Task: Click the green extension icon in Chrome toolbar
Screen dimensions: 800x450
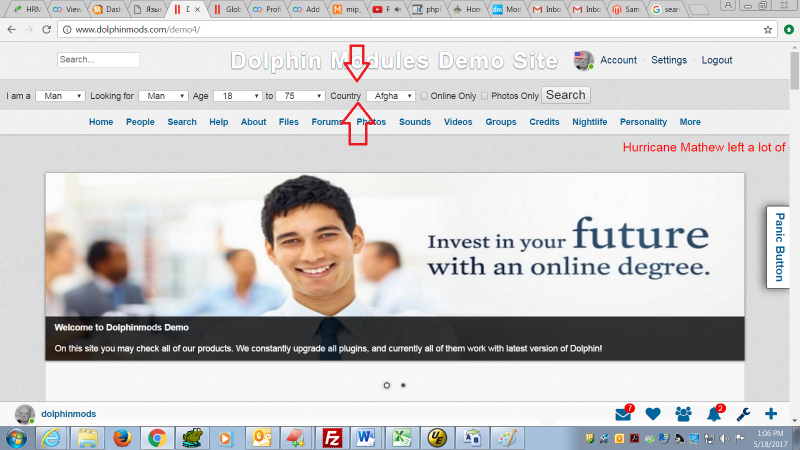Action: (789, 30)
